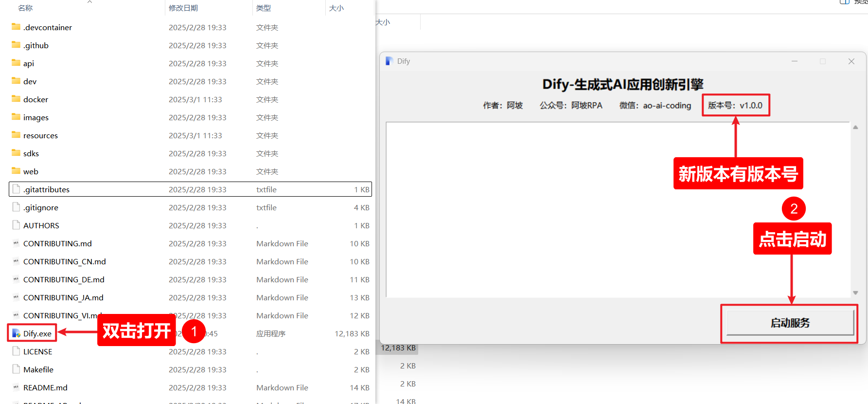Click the 启动服务 button
Image resolution: width=868 pixels, height=404 pixels.
tap(790, 323)
